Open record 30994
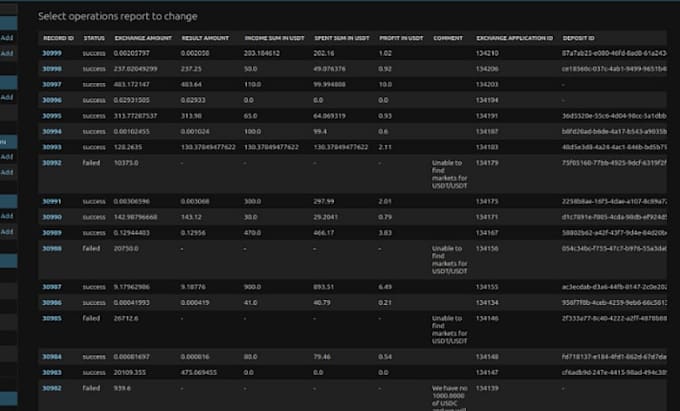The image size is (680, 411). [52, 131]
